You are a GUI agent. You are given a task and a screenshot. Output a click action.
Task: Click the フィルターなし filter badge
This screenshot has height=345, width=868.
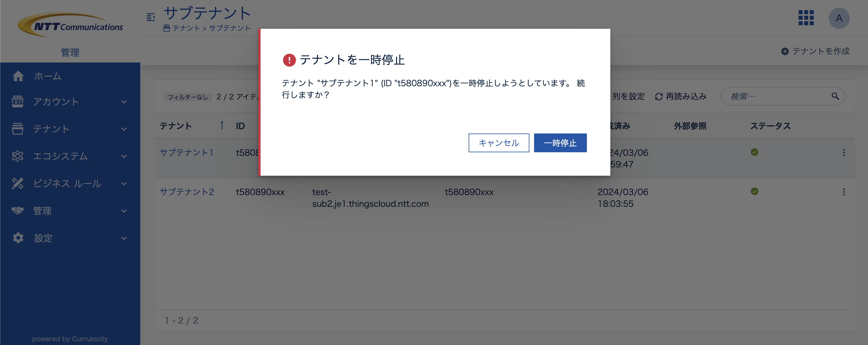point(188,97)
